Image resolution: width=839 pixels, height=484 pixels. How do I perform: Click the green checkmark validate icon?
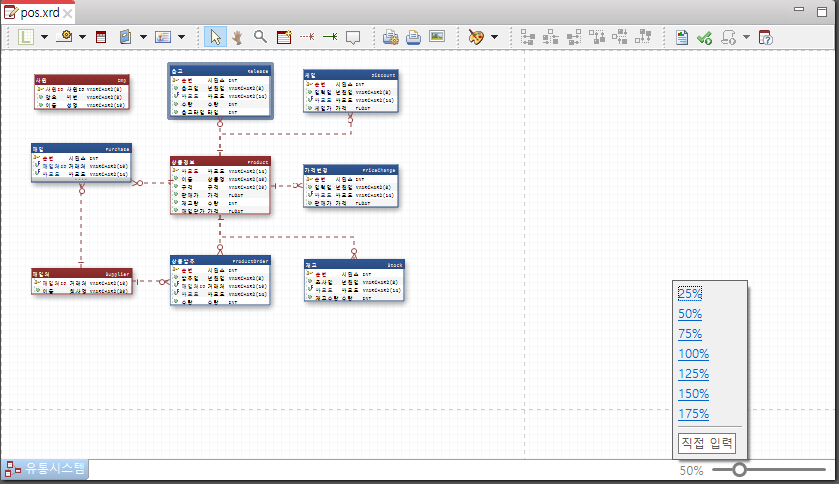(x=705, y=37)
